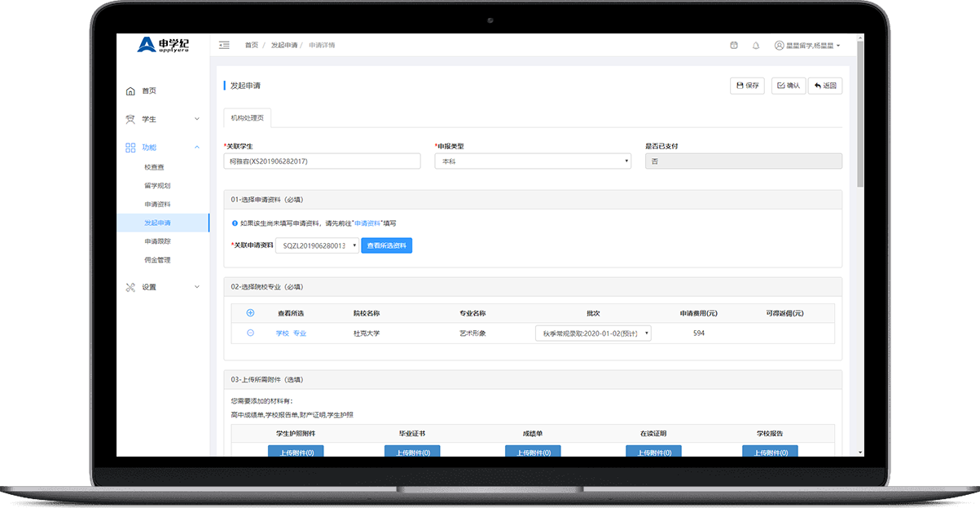
Task: Click the 关联学生 input field 柯雅容
Action: click(x=323, y=161)
